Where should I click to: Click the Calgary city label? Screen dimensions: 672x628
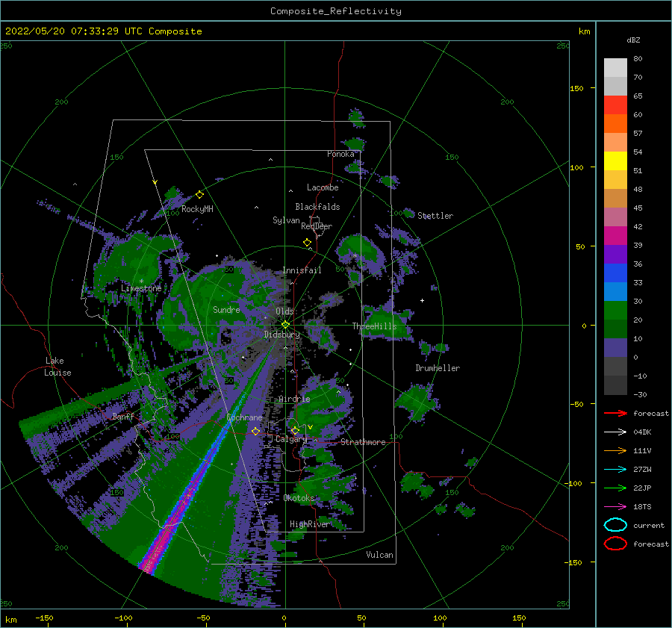point(291,439)
